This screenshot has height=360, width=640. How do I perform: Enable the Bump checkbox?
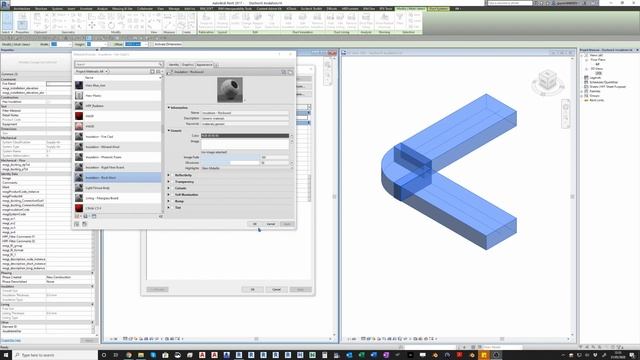[173, 201]
